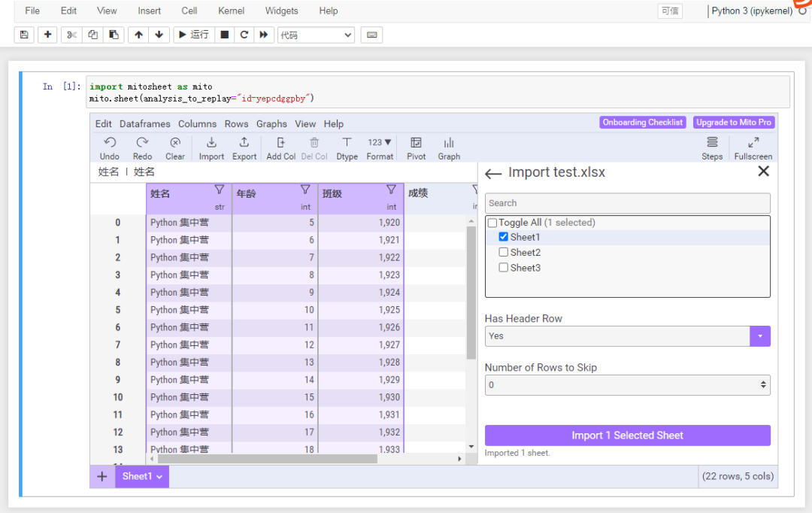812x513 pixels.
Task: Click Number of Rows to Skip stepper
Action: pos(763,385)
